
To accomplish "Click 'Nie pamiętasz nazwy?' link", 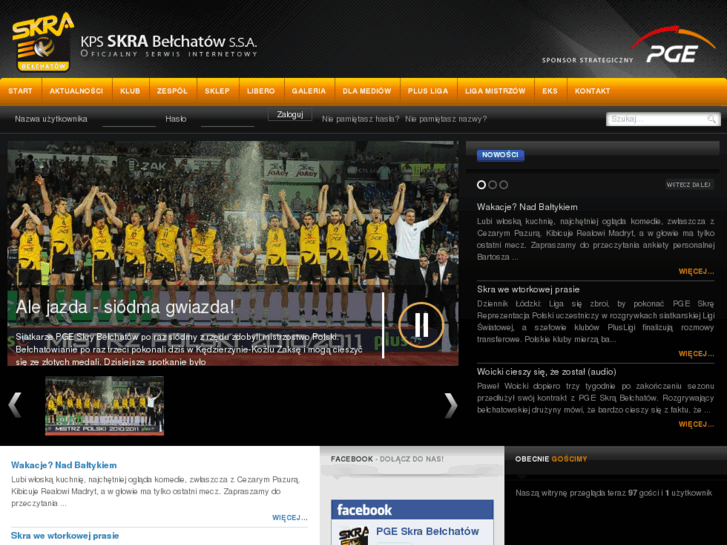I will pos(446,119).
